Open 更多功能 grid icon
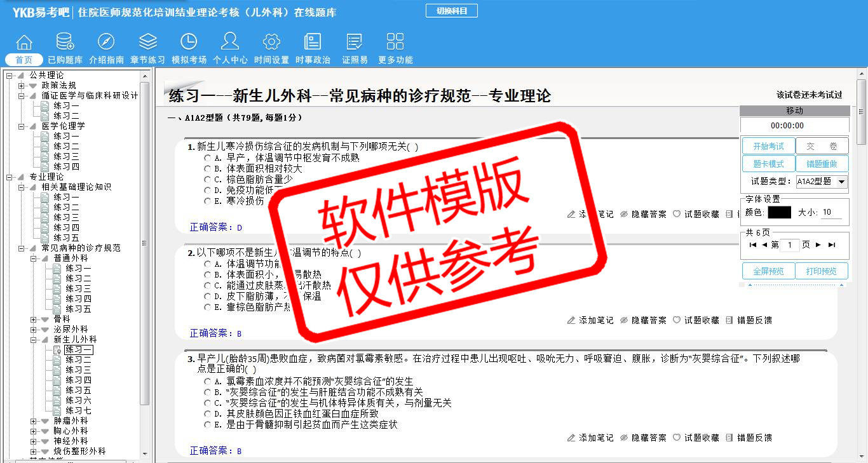This screenshot has height=463, width=868. click(x=395, y=42)
